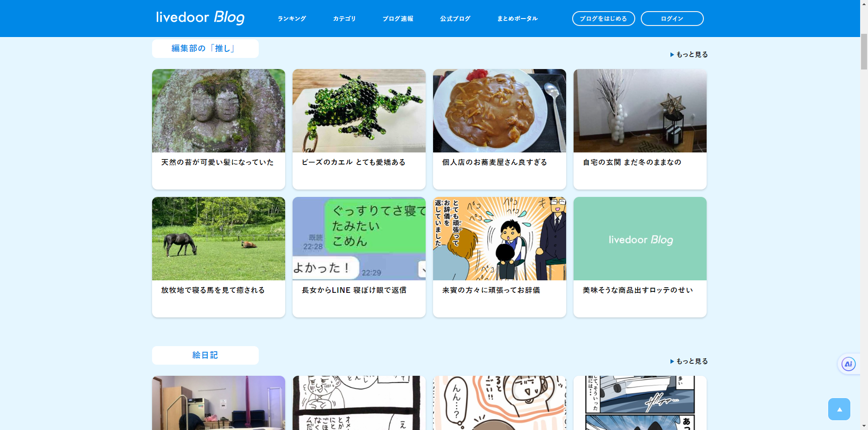Open the LINE chat screenshot thumbnail
Screen dimensions: 868x430
(x=359, y=239)
